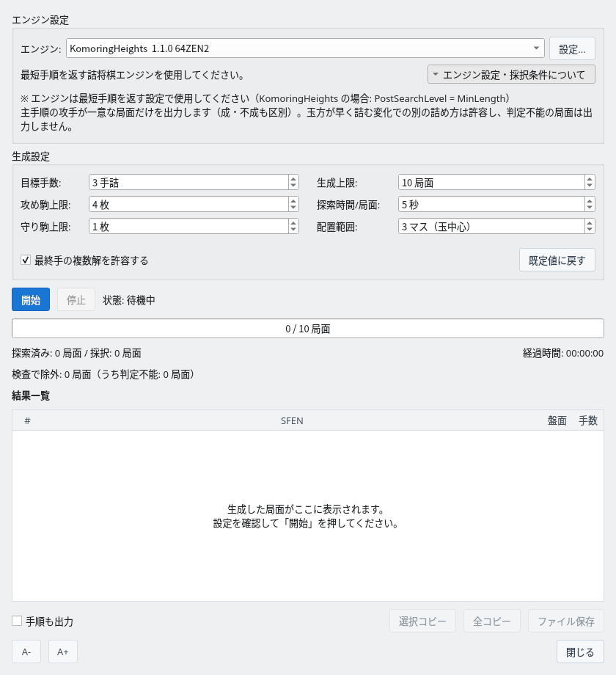616x675 pixels.
Task: Increase font size with A+ button
Action: [x=63, y=652]
